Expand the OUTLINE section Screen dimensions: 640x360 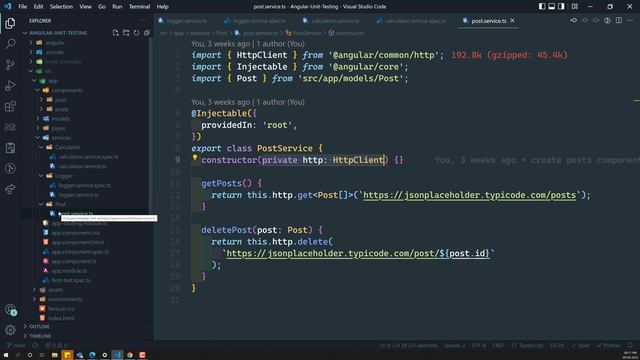[39, 327]
